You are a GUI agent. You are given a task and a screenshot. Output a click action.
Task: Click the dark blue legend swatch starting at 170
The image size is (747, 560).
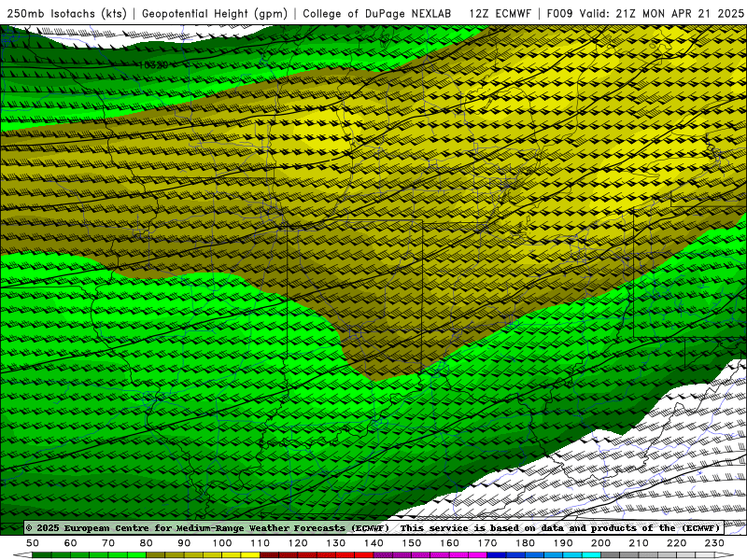[x=497, y=555]
